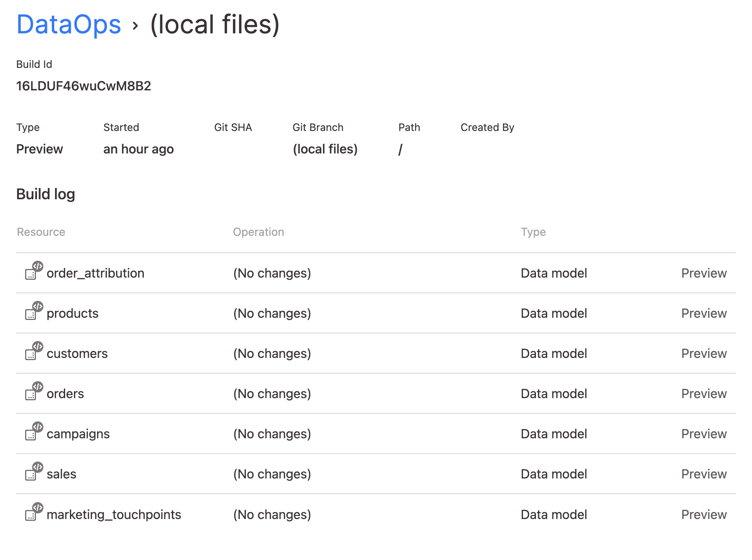
Task: Open Preview for sales row
Action: 704,474
